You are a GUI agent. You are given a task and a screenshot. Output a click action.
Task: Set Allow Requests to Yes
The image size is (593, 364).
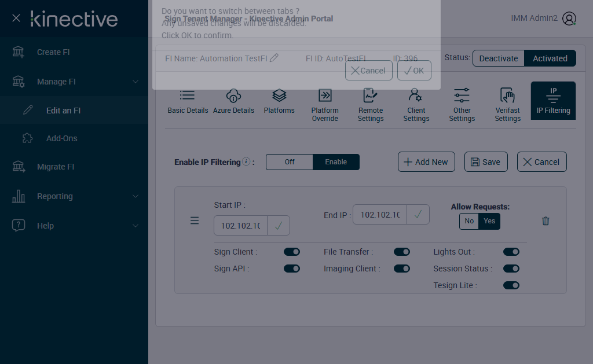pos(489,221)
